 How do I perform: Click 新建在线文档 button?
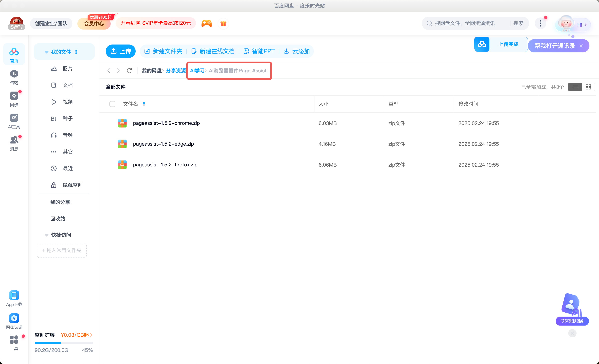[x=213, y=51]
